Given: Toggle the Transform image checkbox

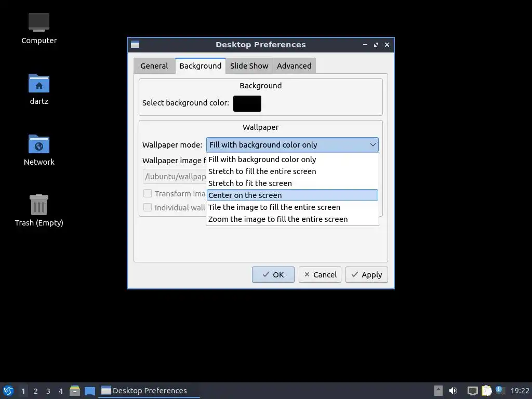Looking at the screenshot, I should point(147,193).
